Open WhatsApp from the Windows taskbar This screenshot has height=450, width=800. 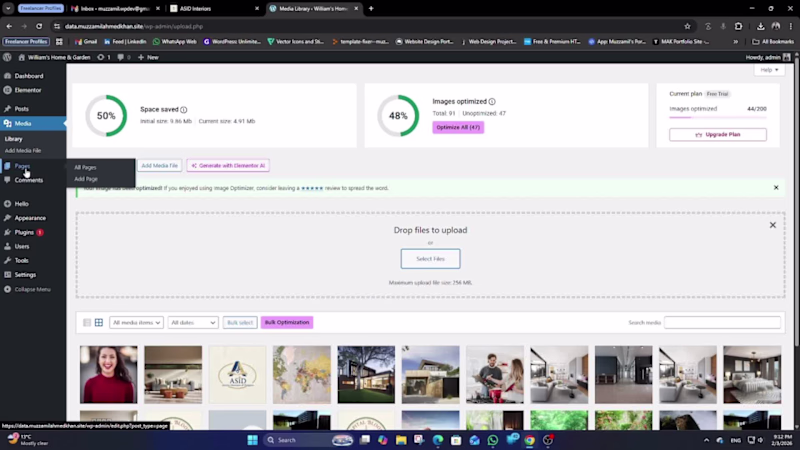(x=492, y=440)
